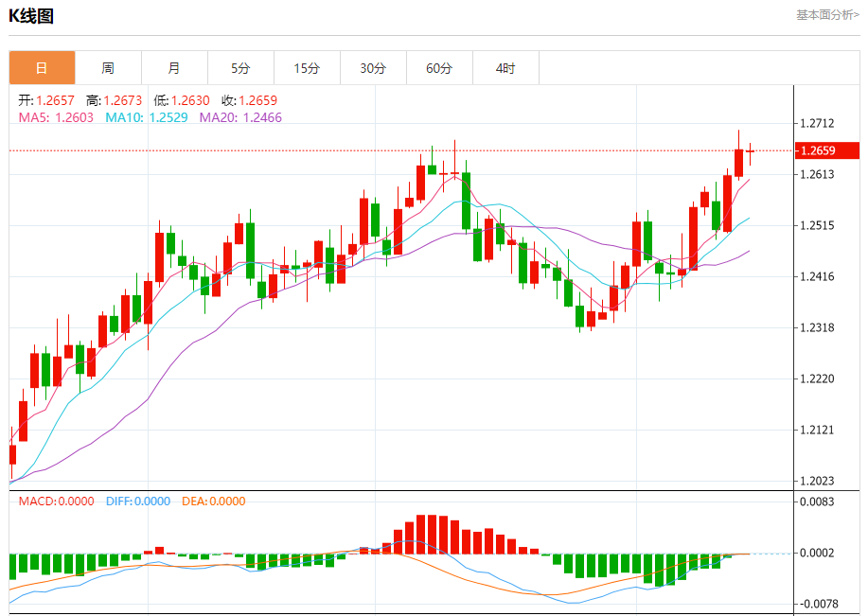Screen dimensions: 868x616
Task: Click the K线图 title
Action: point(31,16)
